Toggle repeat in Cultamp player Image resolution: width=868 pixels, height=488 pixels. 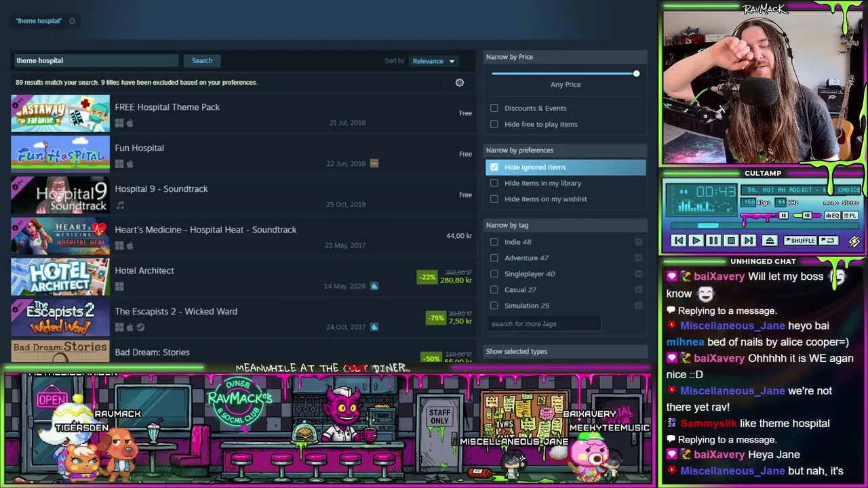point(828,241)
